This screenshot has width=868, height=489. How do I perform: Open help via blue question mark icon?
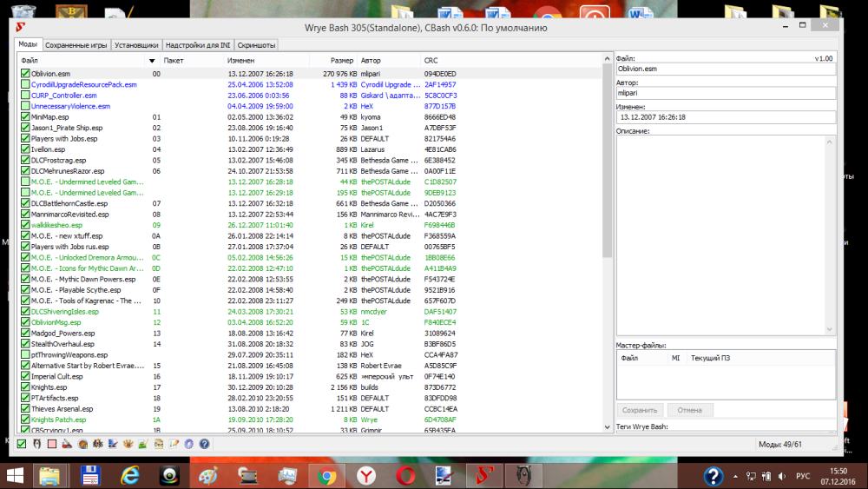[x=204, y=444]
